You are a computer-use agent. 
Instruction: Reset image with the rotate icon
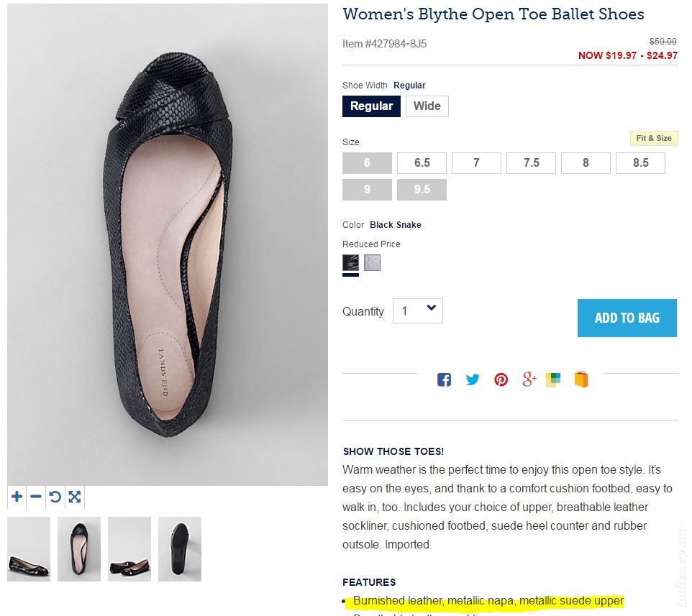(x=55, y=497)
